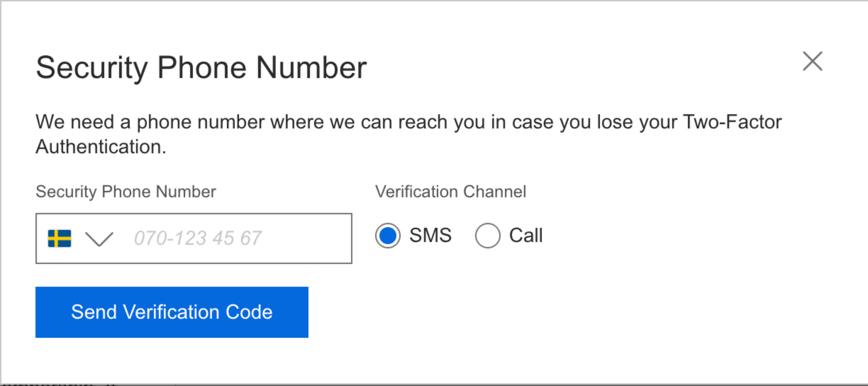868x386 pixels.
Task: Focus the phone number input field
Action: (x=236, y=238)
